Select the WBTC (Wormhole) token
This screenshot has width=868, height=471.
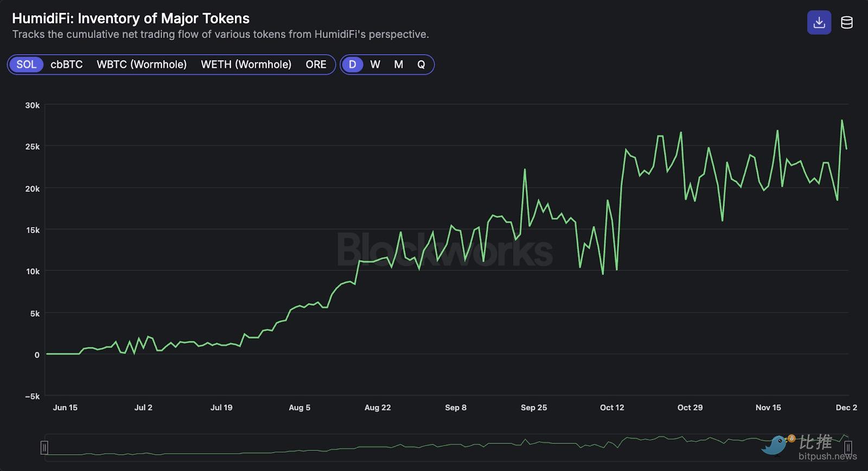pos(142,64)
